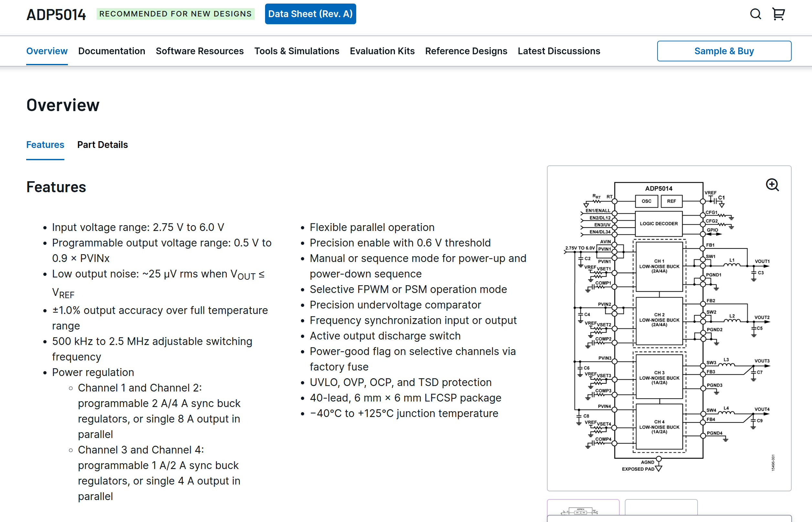This screenshot has height=522, width=812.
Task: Select the Overview navigation tab
Action: click(47, 51)
